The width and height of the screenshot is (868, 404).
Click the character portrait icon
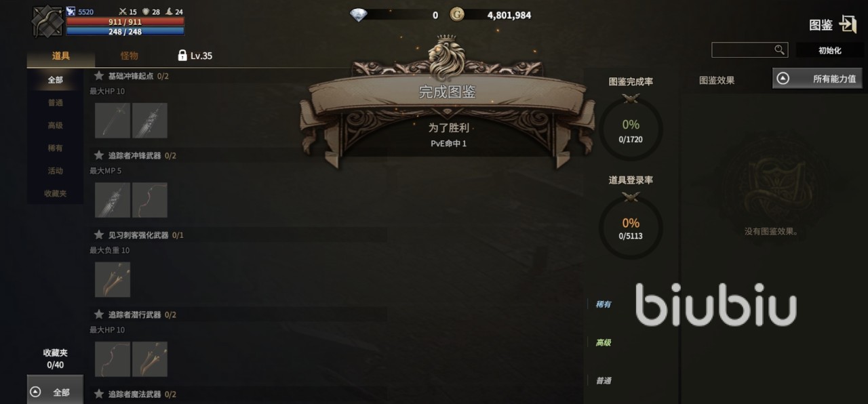pos(47,21)
